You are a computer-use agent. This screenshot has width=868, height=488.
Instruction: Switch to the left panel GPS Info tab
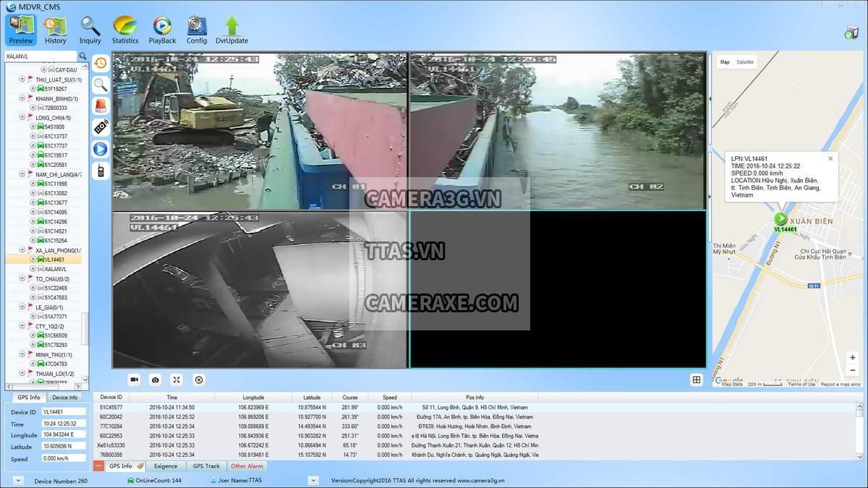click(29, 398)
